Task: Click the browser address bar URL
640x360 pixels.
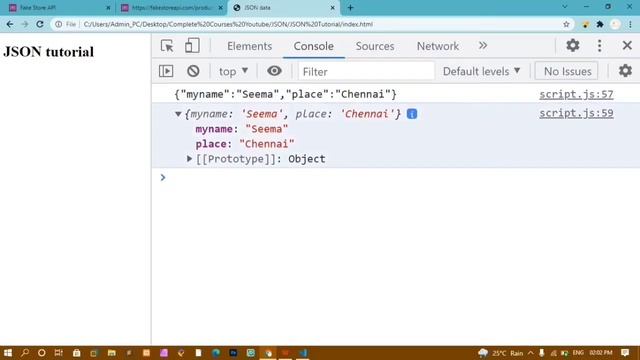Action: click(228, 24)
